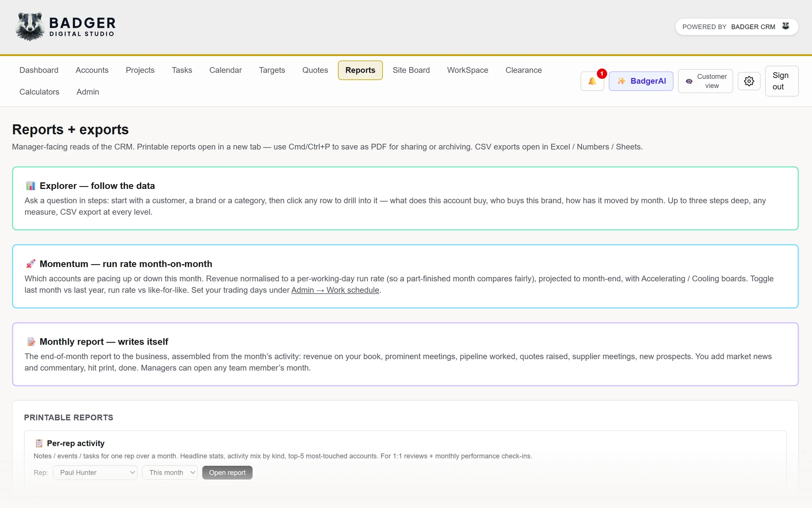The width and height of the screenshot is (812, 508).
Task: Go to the Calculators tab
Action: (39, 92)
